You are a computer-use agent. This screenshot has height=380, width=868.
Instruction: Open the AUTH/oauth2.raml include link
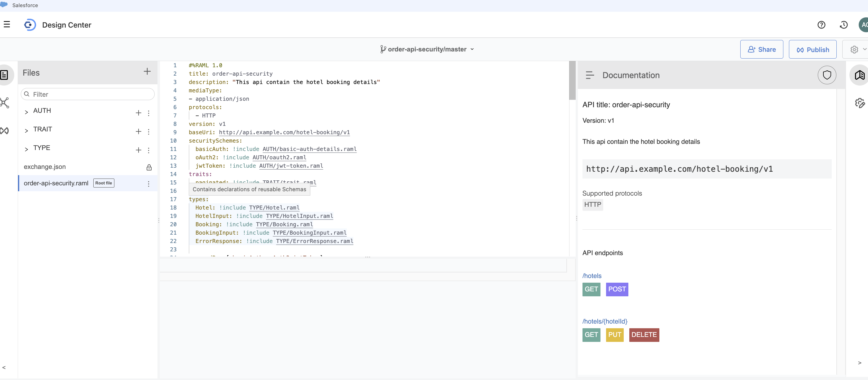pos(279,157)
